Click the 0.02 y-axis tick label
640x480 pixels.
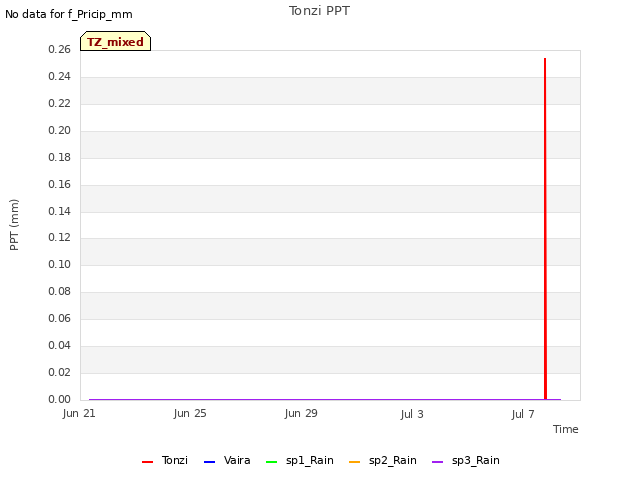pos(60,372)
